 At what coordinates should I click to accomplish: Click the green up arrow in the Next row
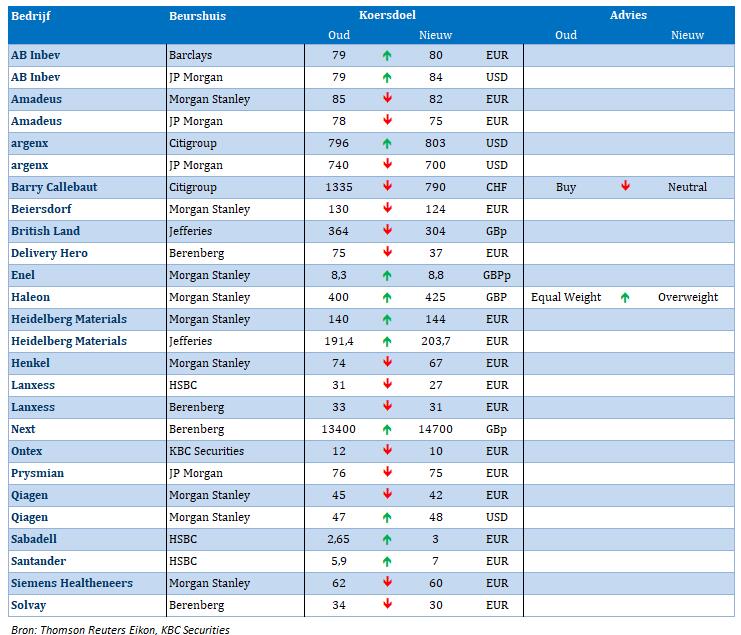point(387,429)
